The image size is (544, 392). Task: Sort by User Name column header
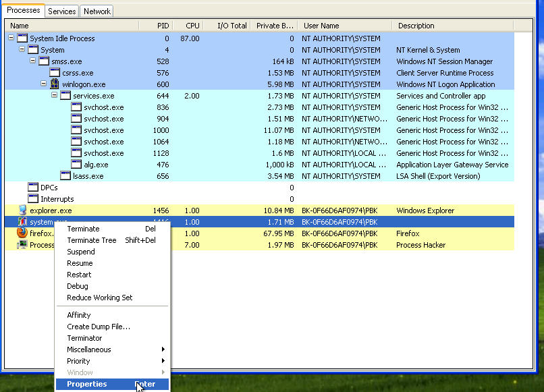pyautogui.click(x=345, y=26)
